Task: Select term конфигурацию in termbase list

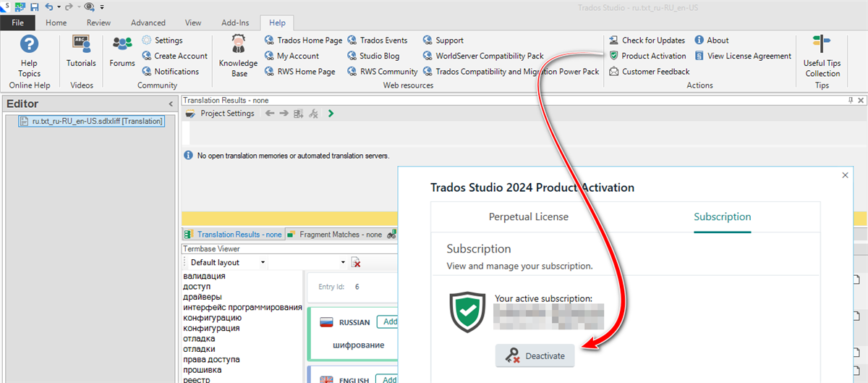Action: [212, 318]
